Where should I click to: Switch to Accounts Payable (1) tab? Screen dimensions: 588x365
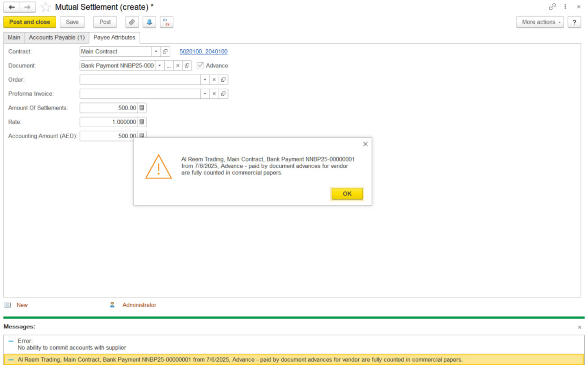tap(57, 37)
